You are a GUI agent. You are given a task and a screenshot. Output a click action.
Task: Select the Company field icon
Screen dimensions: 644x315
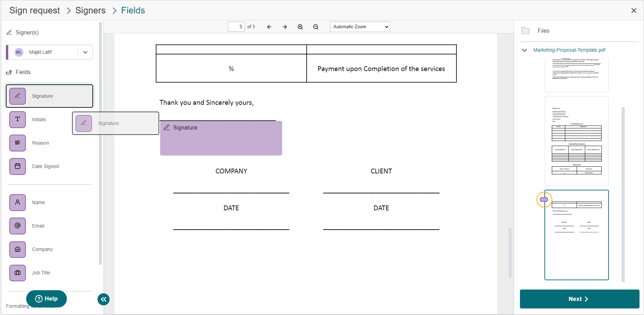(18, 249)
